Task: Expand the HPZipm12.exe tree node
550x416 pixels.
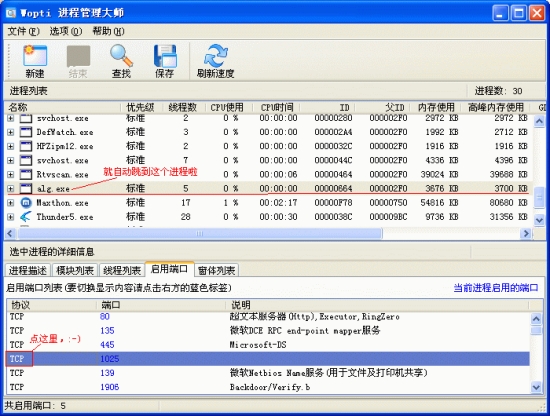Action: (11, 146)
